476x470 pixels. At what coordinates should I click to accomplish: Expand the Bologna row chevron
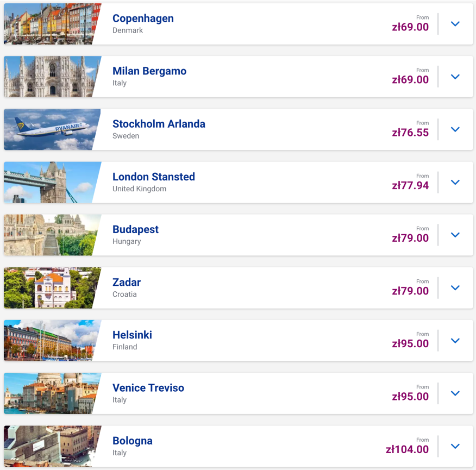click(x=455, y=446)
